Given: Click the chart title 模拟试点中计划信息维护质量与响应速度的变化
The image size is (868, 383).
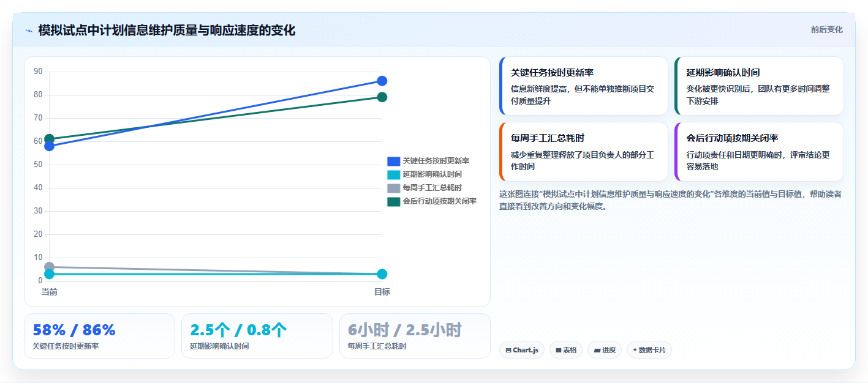Looking at the screenshot, I should pos(167,31).
